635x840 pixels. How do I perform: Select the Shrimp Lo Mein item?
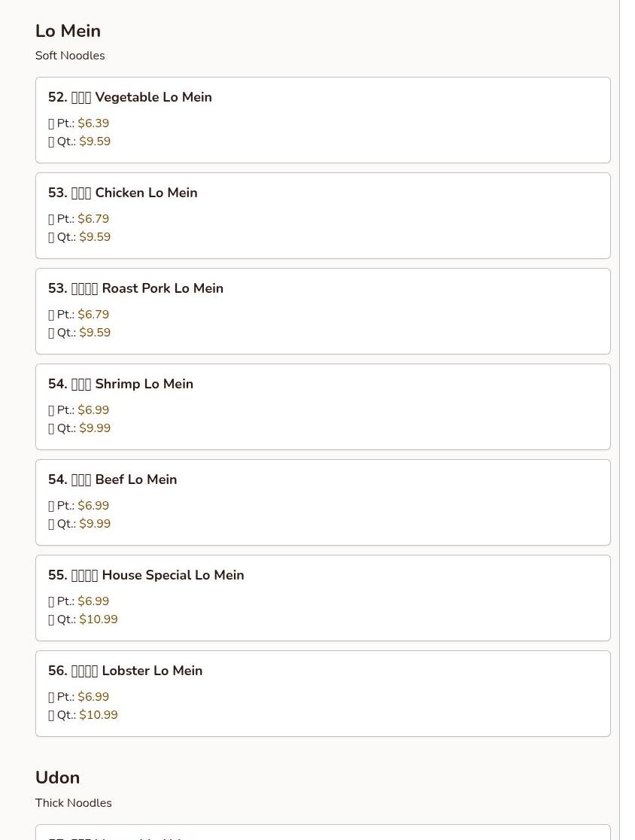tap(120, 384)
